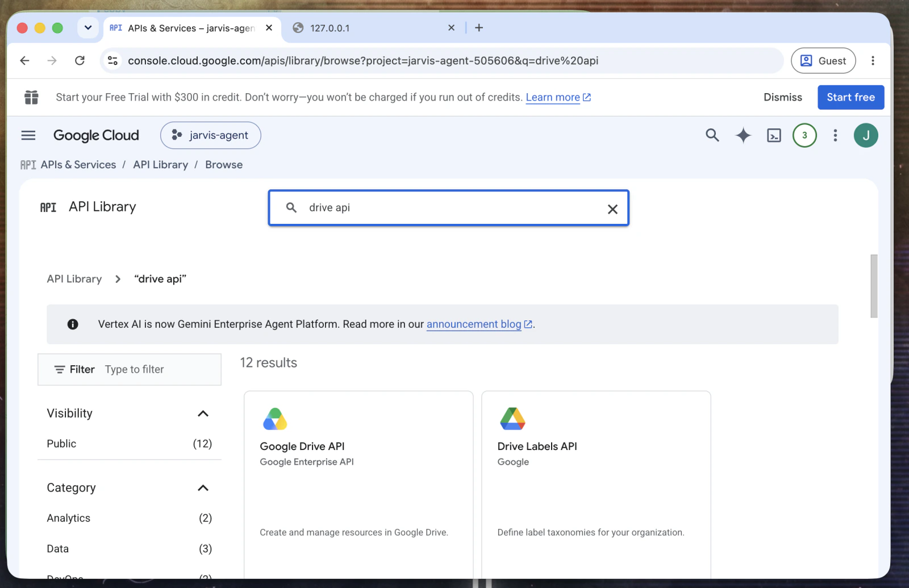View site information icon in address bar
909x588 pixels.
coord(112,61)
